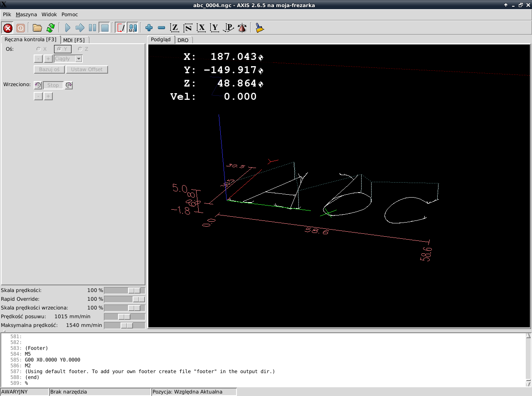The width and height of the screenshot is (532, 396).
Task: Reload the current file
Action: [x=51, y=28]
